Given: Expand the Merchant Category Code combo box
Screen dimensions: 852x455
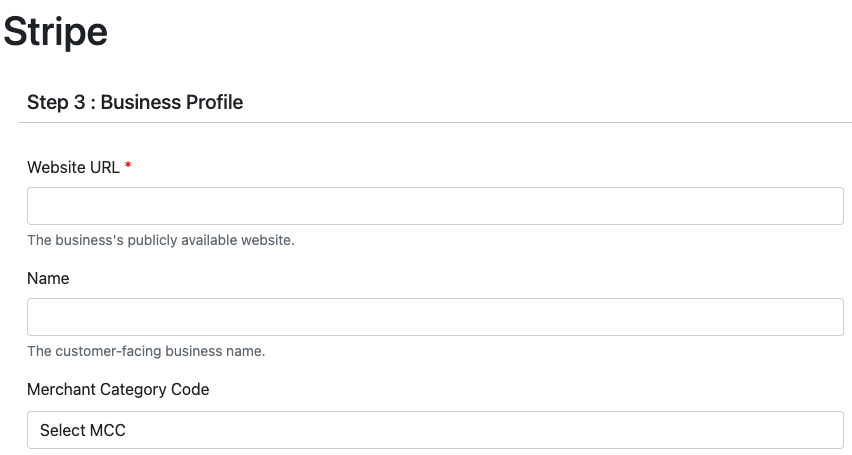Looking at the screenshot, I should tap(435, 430).
